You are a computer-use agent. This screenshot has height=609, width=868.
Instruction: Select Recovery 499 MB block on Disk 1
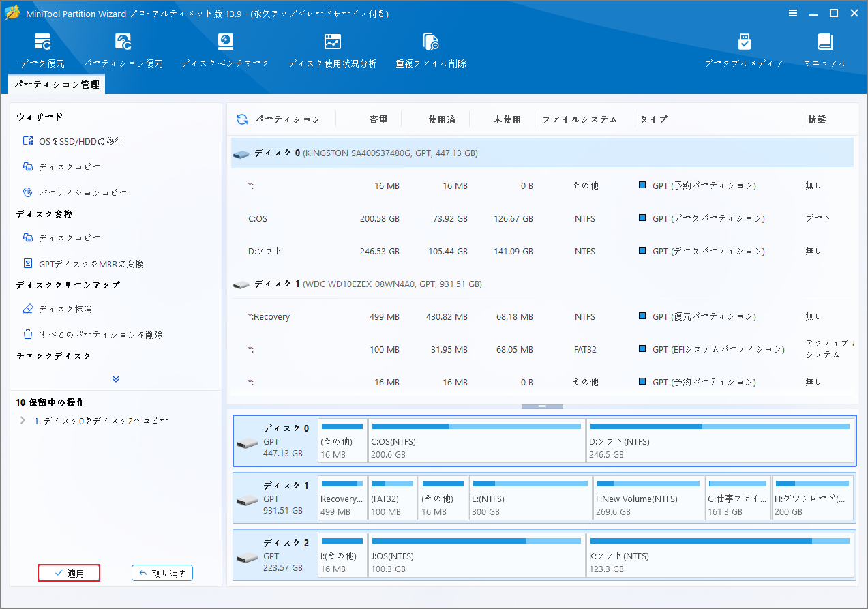click(x=342, y=498)
